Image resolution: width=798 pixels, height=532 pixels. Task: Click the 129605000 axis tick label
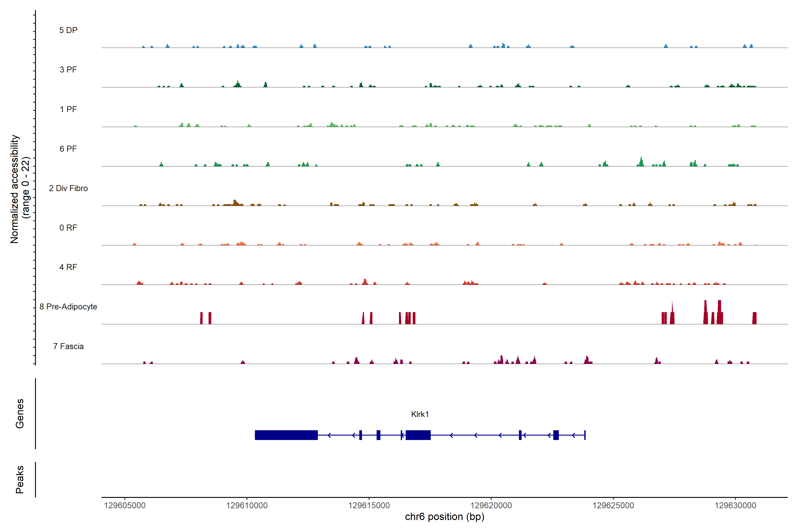point(125,506)
